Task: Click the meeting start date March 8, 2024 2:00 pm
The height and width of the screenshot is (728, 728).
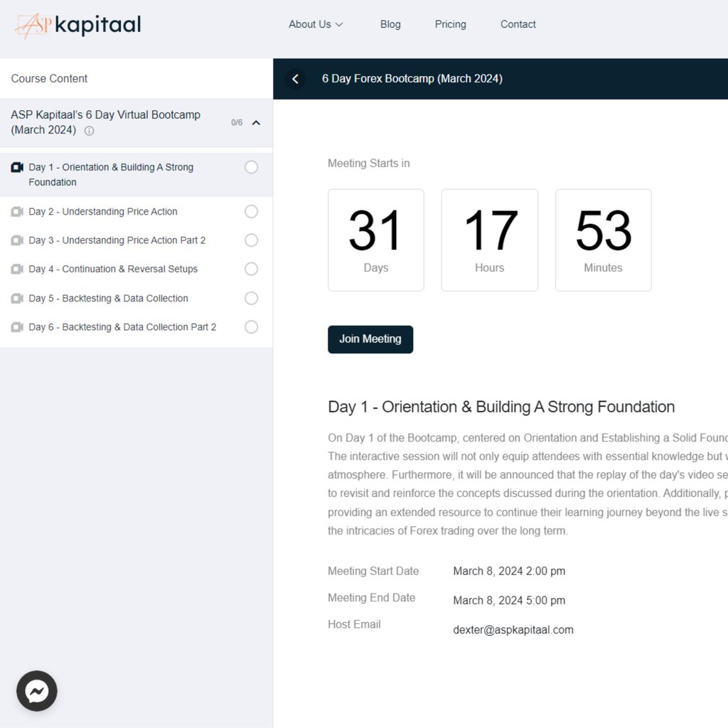Action: pyautogui.click(x=509, y=571)
